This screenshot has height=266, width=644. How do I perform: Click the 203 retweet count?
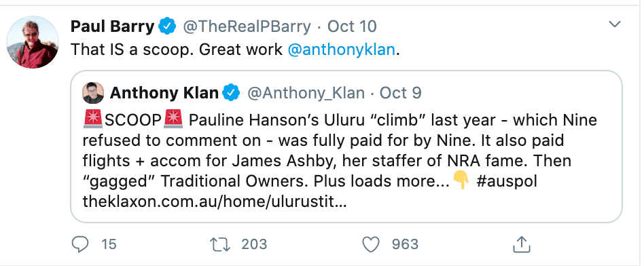click(254, 245)
